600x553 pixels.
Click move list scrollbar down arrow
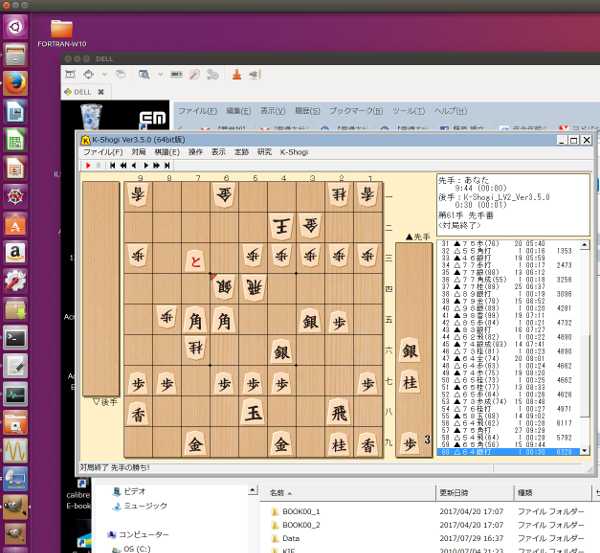click(x=584, y=451)
